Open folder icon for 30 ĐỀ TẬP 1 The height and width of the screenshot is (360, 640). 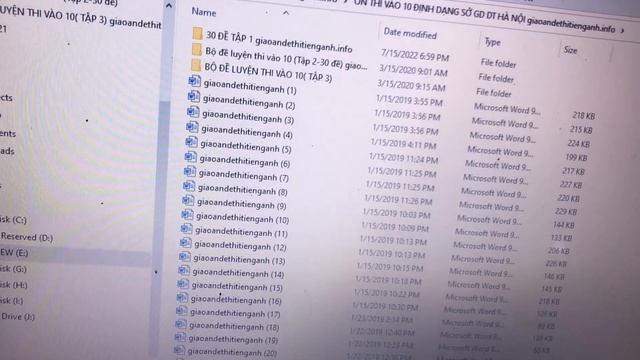click(x=198, y=33)
